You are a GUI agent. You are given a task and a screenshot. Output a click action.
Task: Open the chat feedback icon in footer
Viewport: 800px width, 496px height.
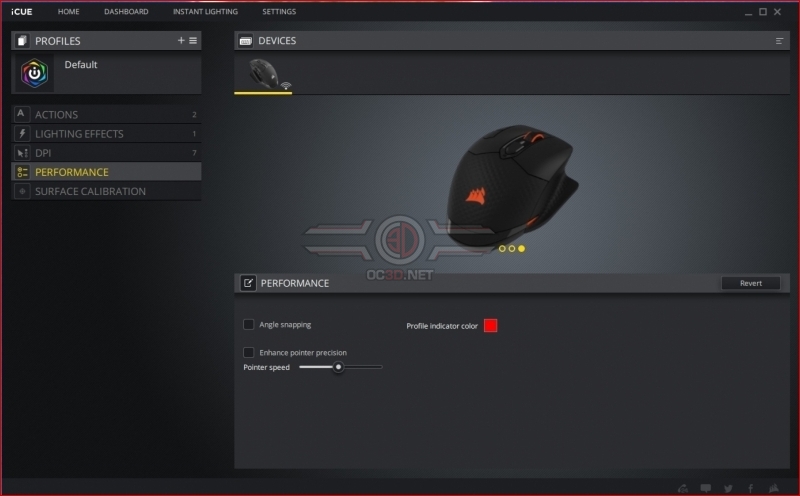[706, 488]
